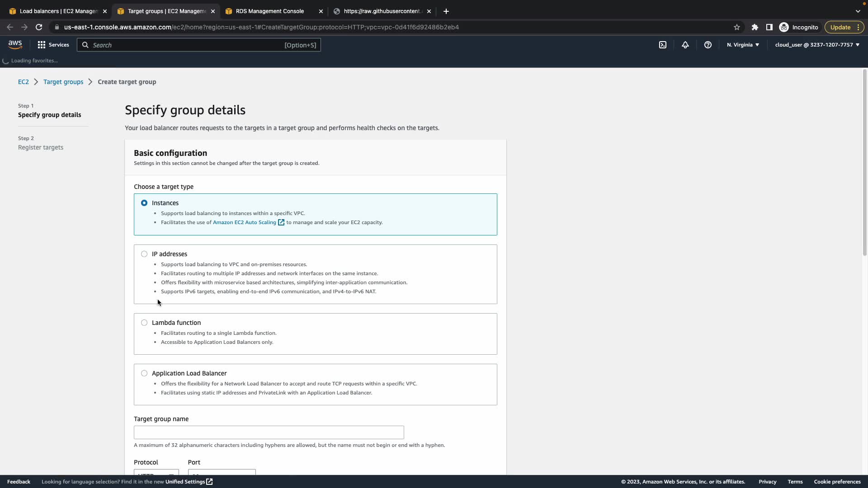Open the notifications bell
The width and height of the screenshot is (868, 488).
[x=685, y=45]
